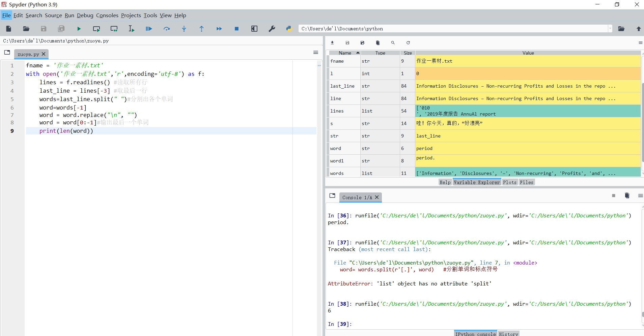Start debugging the file icon

click(149, 29)
